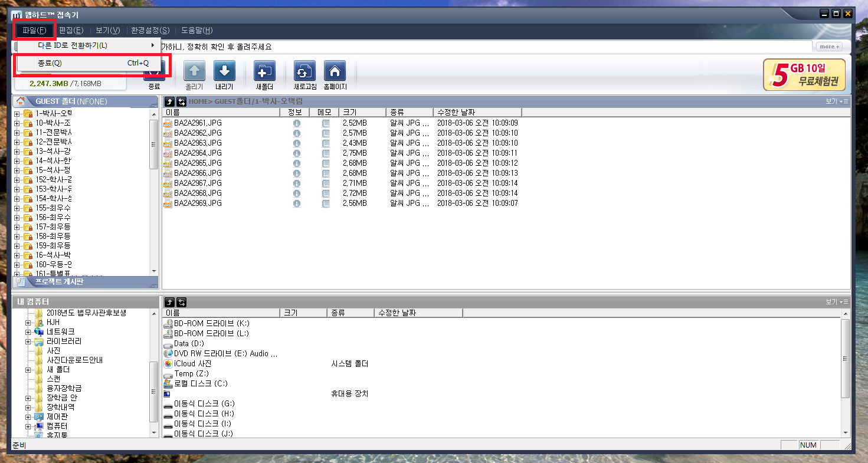Click the 프로젝트 게시판 panel icon

pyautogui.click(x=21, y=282)
